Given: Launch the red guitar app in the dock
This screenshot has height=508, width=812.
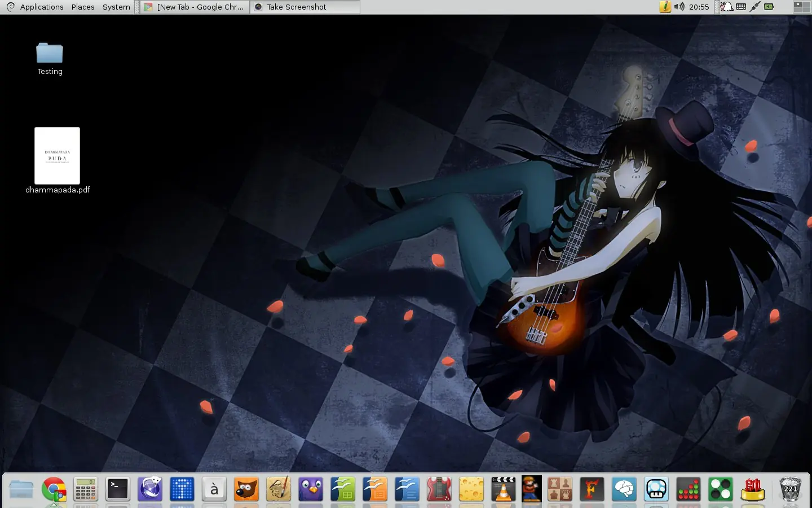Looking at the screenshot, I should [439, 489].
